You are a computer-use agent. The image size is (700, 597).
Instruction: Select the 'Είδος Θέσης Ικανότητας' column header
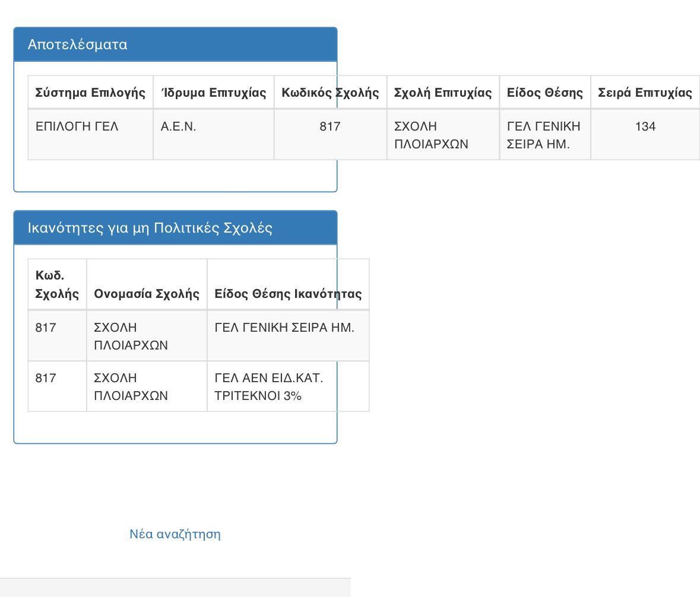pyautogui.click(x=288, y=294)
